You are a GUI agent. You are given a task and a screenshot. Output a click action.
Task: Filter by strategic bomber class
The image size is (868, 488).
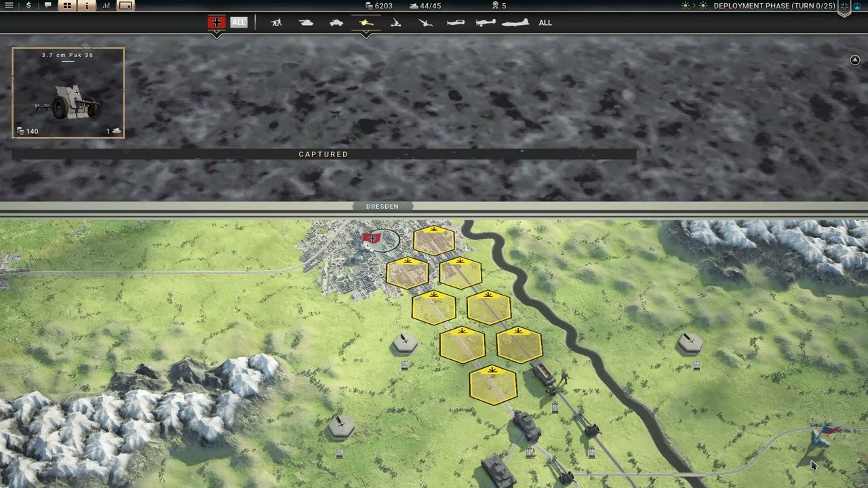[515, 22]
